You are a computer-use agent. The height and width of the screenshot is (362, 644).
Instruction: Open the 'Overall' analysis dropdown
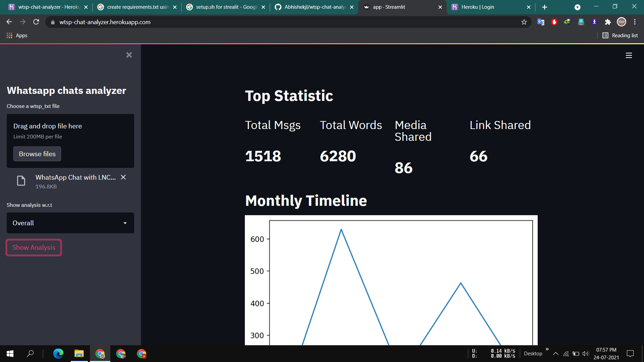click(x=70, y=223)
